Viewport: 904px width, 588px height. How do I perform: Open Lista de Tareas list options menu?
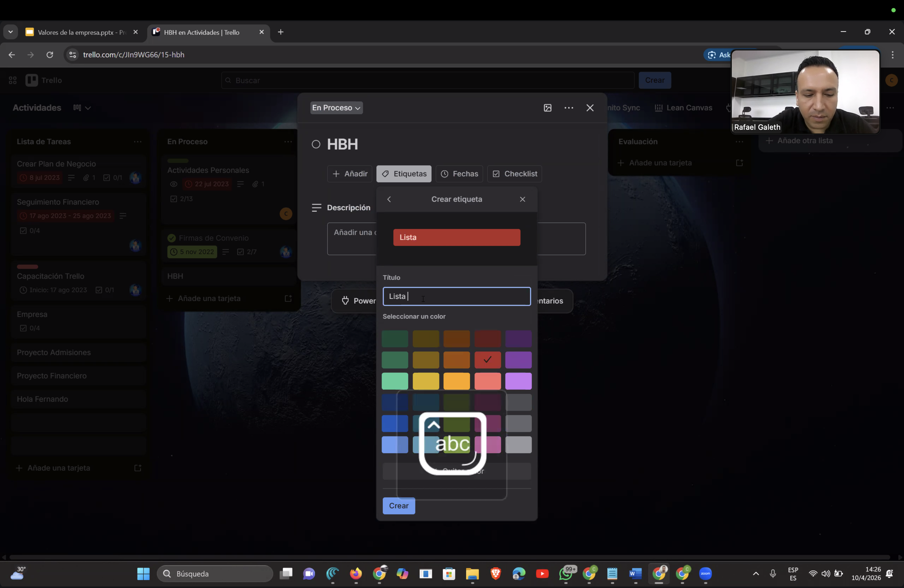[137, 142]
